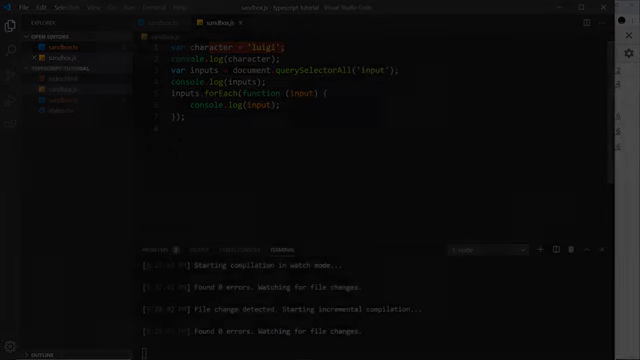The height and width of the screenshot is (360, 640).
Task: Open the Source Control view
Action: [x=10, y=75]
